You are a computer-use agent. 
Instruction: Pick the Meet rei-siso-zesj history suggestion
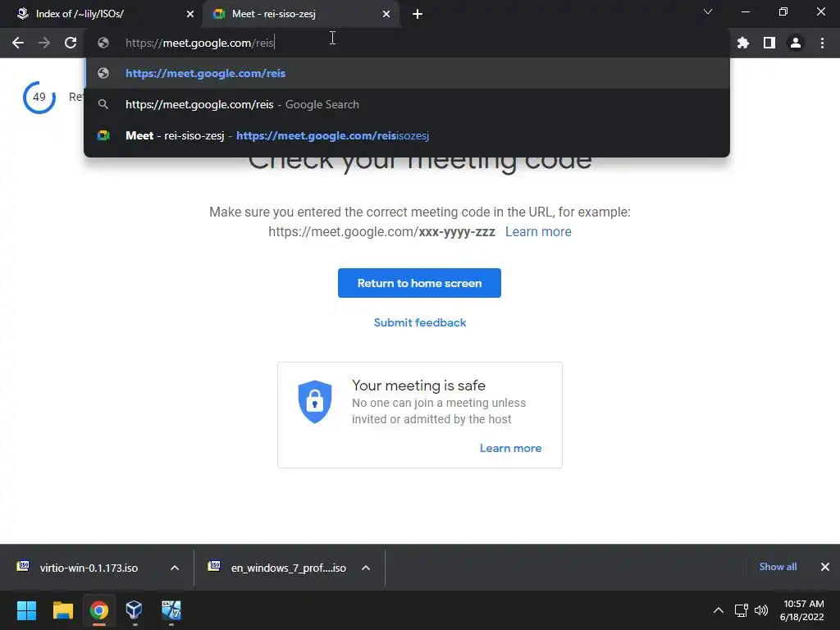[407, 135]
